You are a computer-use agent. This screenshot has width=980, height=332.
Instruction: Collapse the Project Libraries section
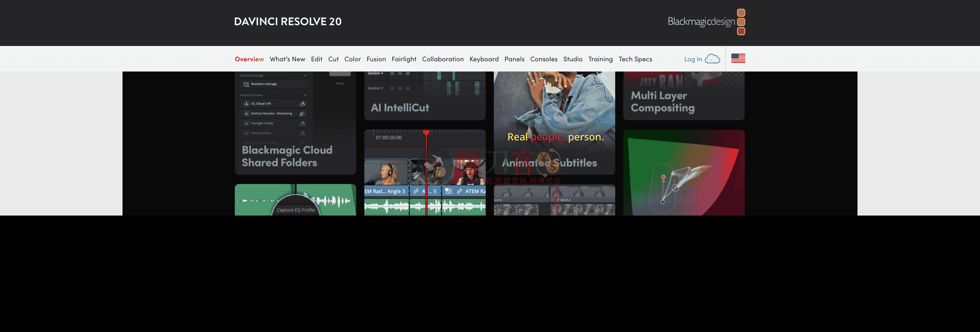tap(305, 95)
